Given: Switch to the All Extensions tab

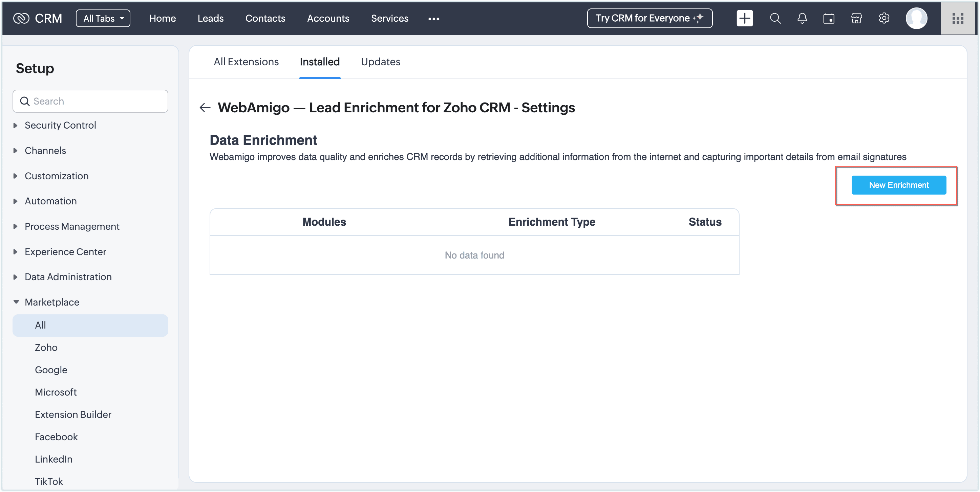Looking at the screenshot, I should point(246,62).
